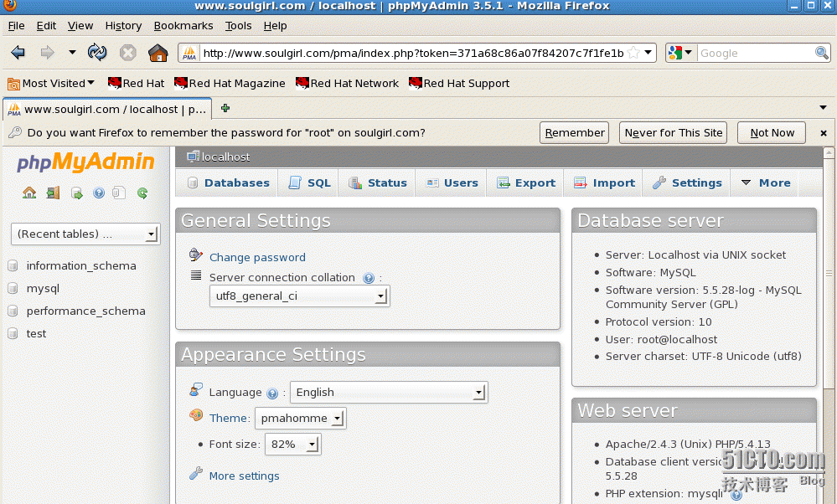
Task: Open the Font size 82% dropdown
Action: tap(292, 445)
